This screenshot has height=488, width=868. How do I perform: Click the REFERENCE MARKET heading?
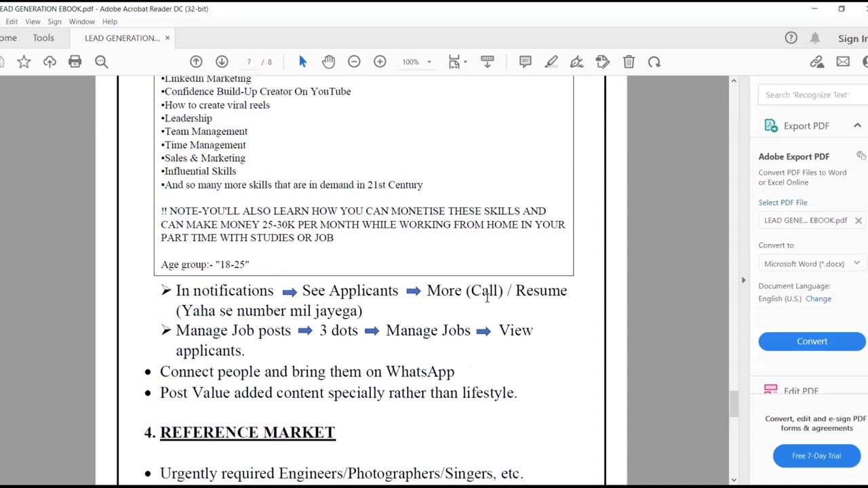[248, 432]
